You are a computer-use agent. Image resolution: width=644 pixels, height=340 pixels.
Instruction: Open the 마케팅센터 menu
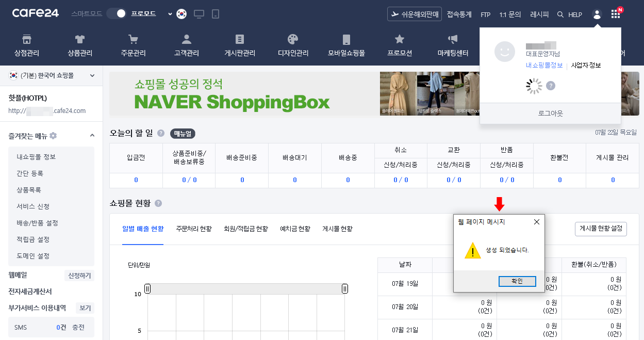(x=453, y=45)
